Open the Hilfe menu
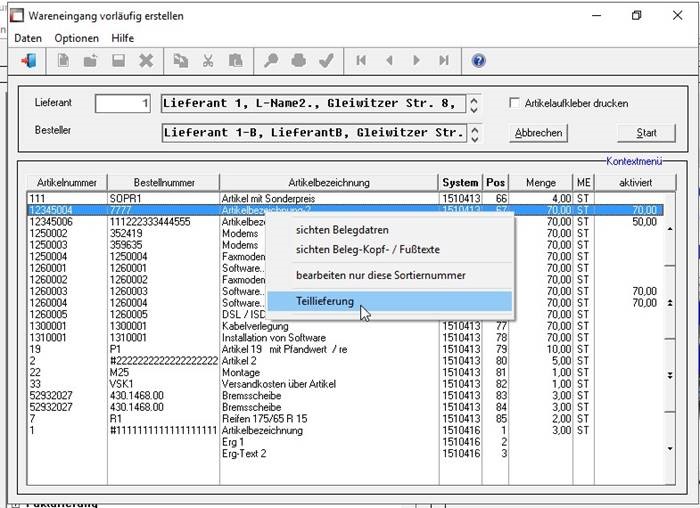This screenshot has width=700, height=508. [x=122, y=38]
